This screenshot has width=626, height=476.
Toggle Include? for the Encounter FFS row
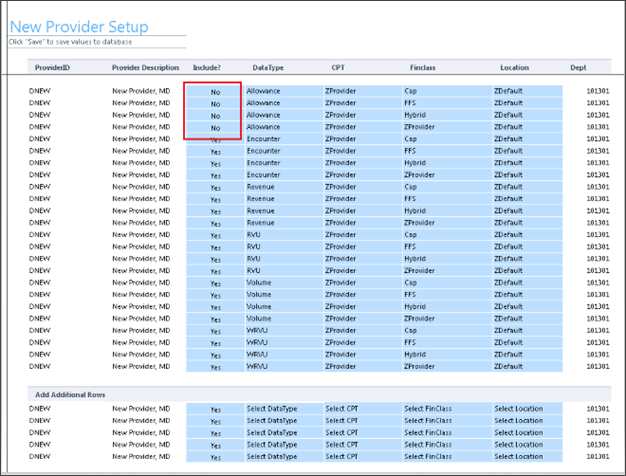[215, 152]
